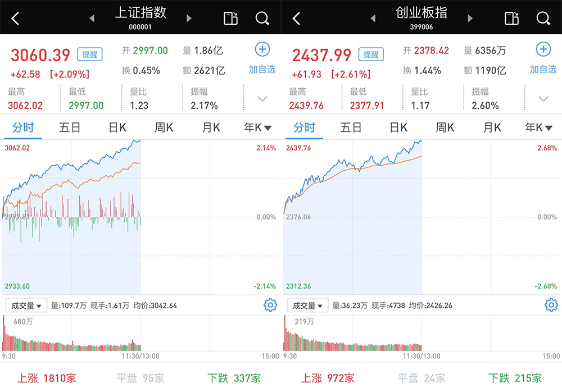This screenshot has width=562, height=392.
Task: Select 五日 tab on 创业板指
Action: click(351, 127)
